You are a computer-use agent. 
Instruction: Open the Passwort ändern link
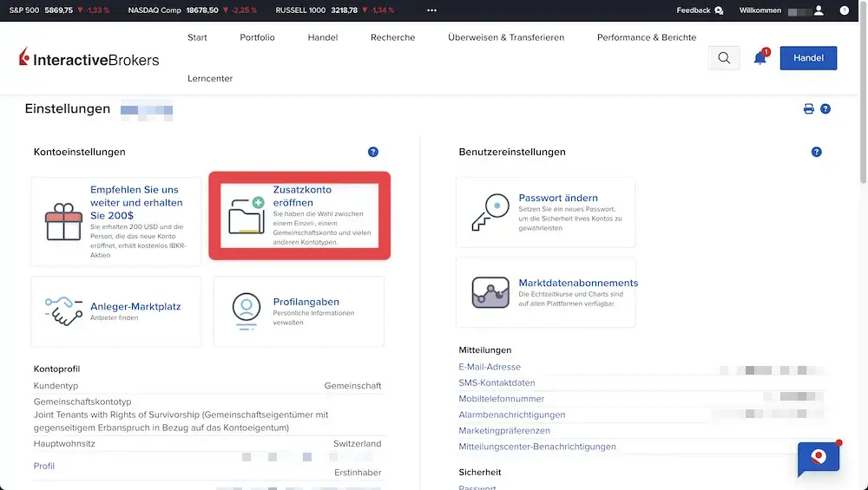[x=558, y=198]
